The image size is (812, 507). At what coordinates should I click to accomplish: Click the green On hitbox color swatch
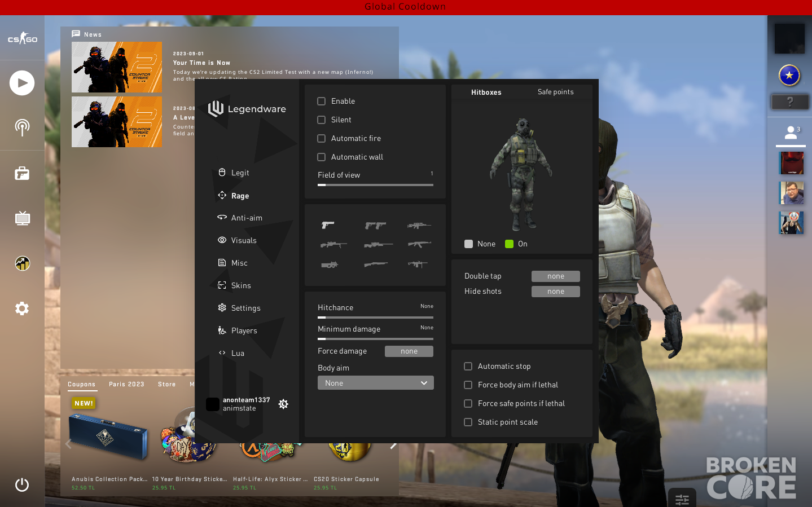click(x=510, y=244)
